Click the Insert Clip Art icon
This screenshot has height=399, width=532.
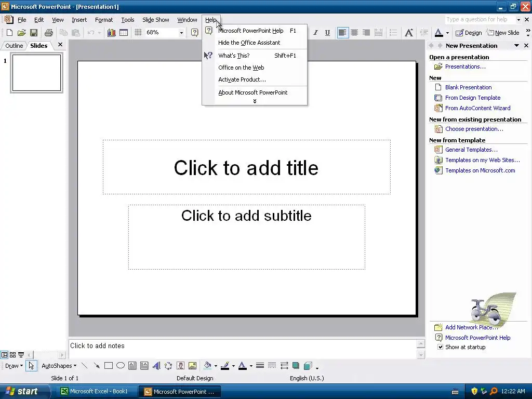click(180, 366)
